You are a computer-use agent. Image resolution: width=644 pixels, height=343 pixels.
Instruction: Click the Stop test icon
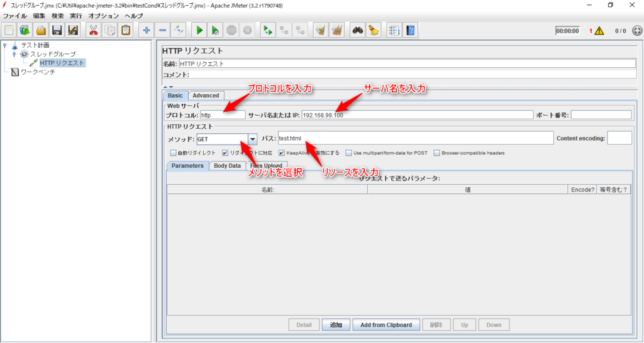(231, 30)
